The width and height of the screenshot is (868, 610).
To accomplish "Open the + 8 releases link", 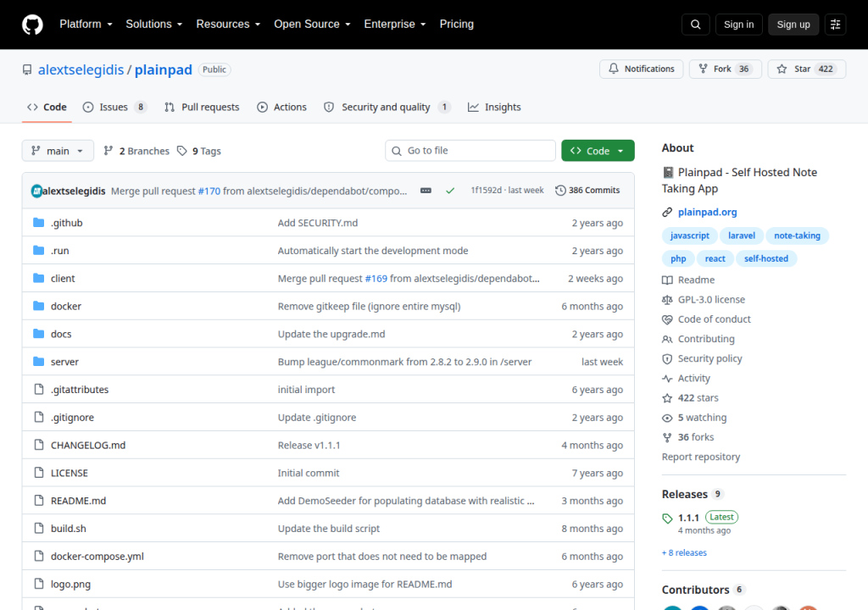I will [684, 553].
